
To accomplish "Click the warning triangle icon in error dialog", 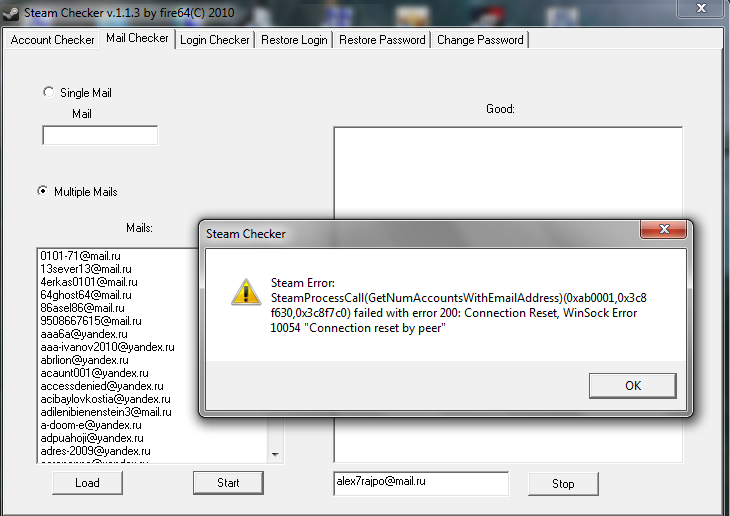I will 246,292.
